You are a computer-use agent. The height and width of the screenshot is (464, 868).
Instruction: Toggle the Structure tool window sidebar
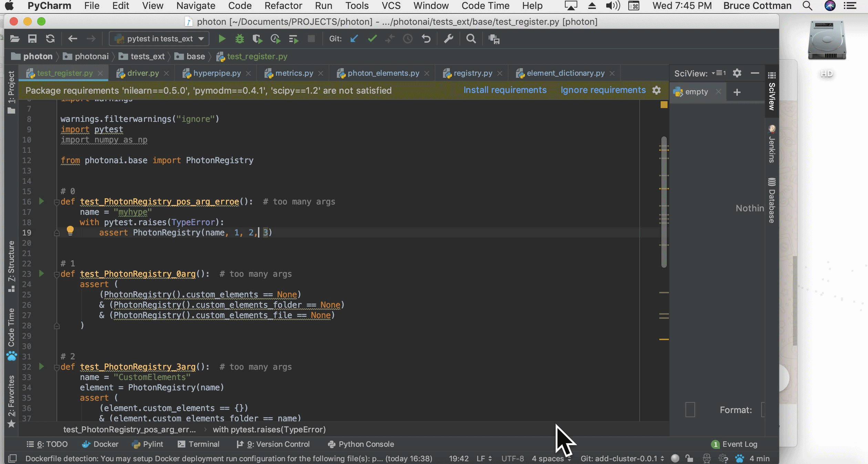(x=11, y=266)
